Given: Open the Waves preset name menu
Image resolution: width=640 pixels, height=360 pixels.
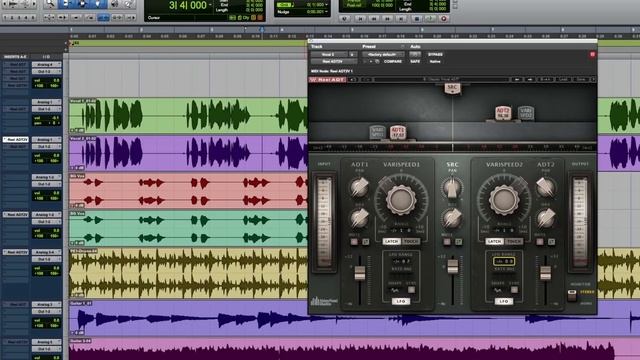Looking at the screenshot, I should tap(441, 80).
